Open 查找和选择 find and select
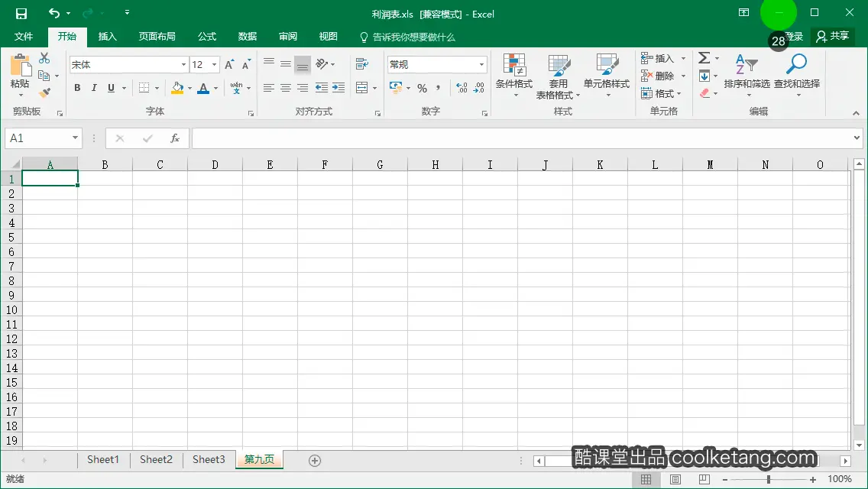Viewport: 868px width, 489px height. click(x=797, y=75)
